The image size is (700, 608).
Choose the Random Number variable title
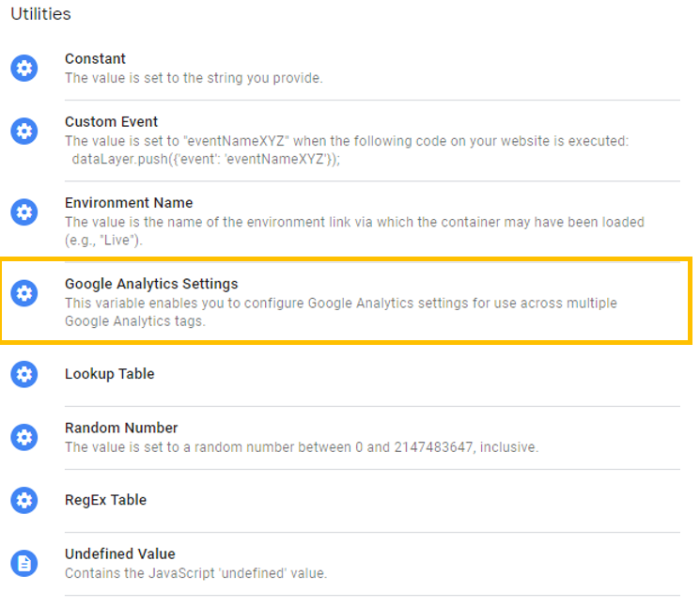(x=121, y=428)
